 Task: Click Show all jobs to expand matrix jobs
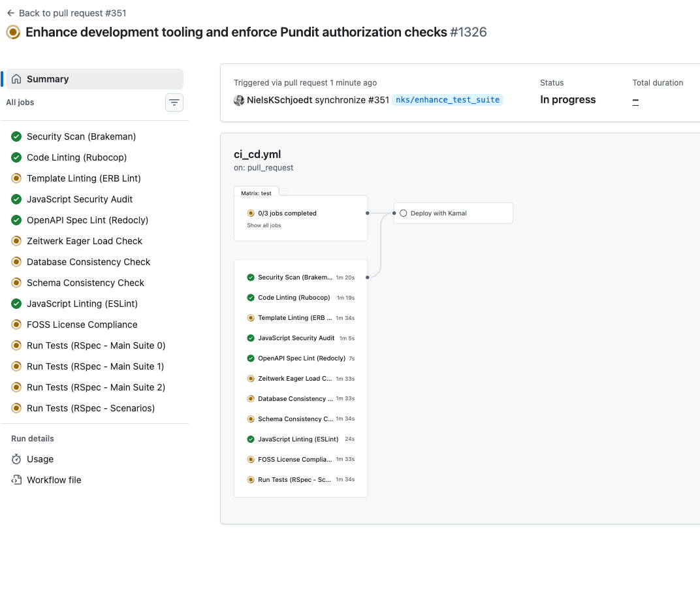264,225
